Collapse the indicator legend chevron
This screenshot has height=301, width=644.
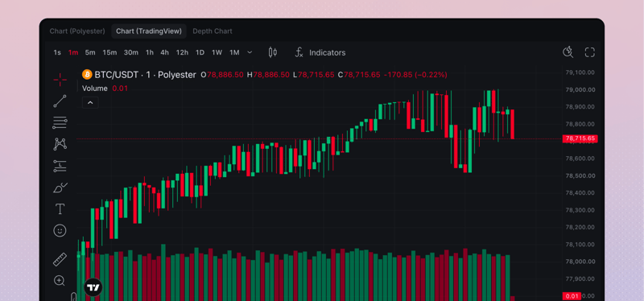90,103
